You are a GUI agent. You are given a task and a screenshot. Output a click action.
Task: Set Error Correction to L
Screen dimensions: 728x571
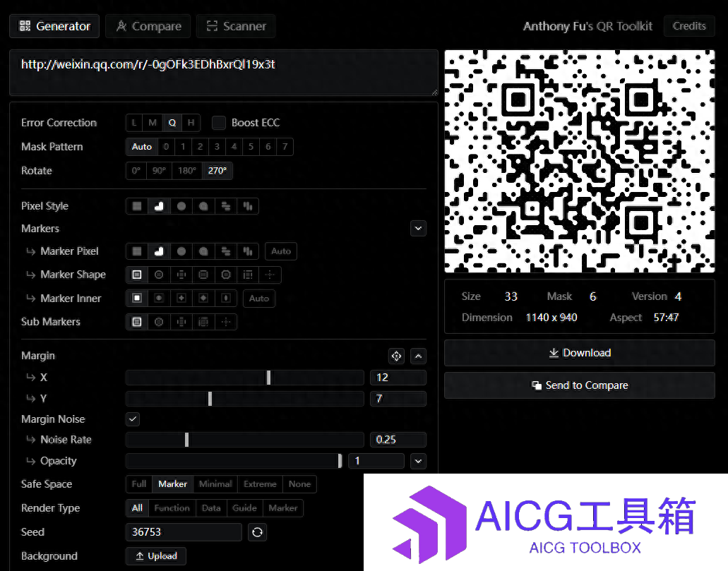(134, 123)
